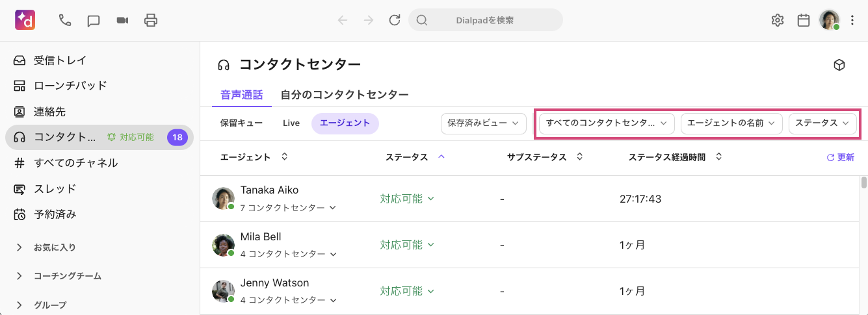Image resolution: width=868 pixels, height=315 pixels.
Task: Switch to 自分のコンタクトセンター tab
Action: pos(345,95)
